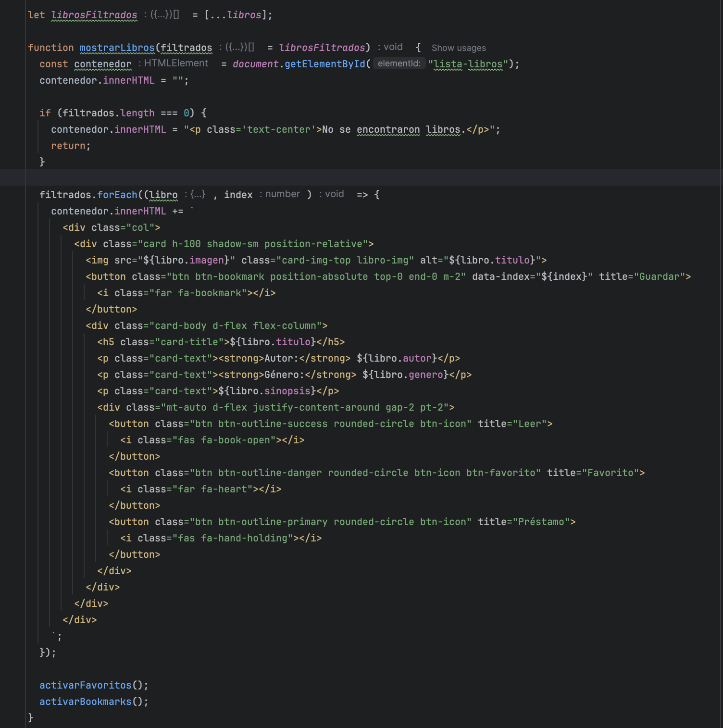Open the Show usages hint beside mostrarLibros
Viewport: 723px width, 728px height.
point(459,48)
